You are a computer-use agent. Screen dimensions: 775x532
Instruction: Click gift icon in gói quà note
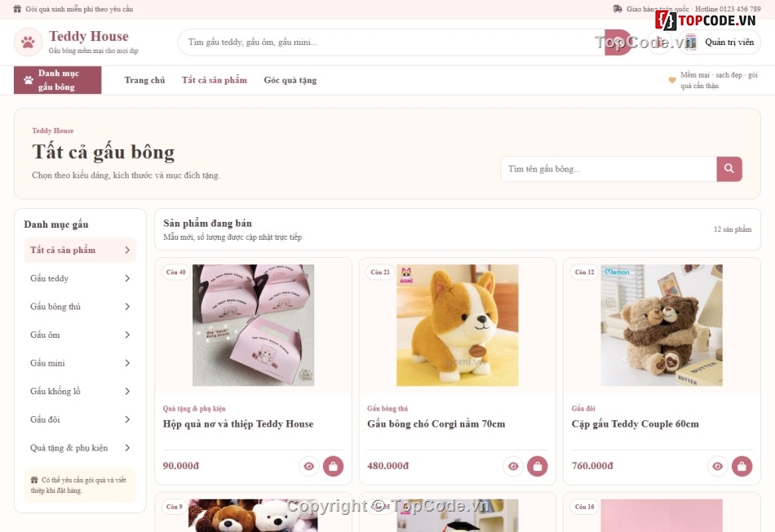(34, 480)
